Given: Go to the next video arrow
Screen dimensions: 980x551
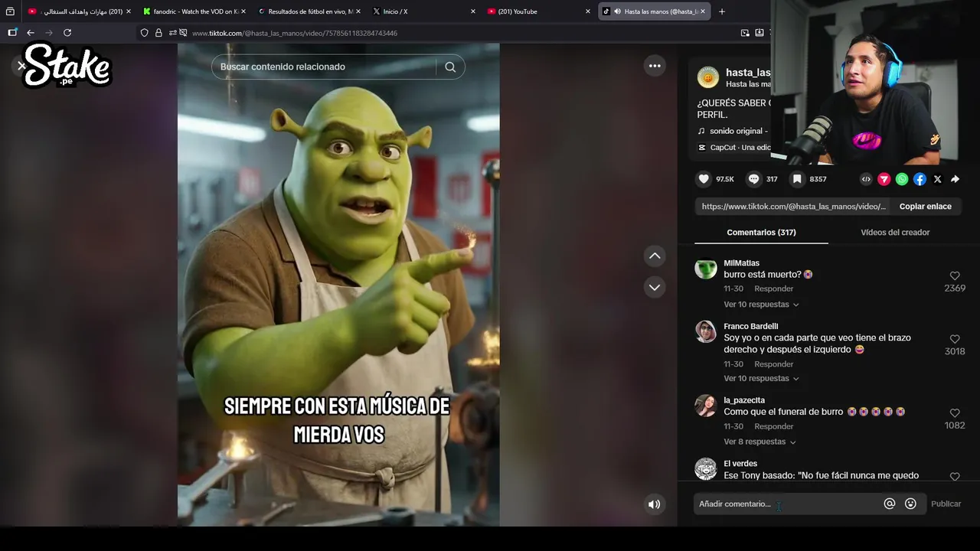Looking at the screenshot, I should tap(655, 288).
